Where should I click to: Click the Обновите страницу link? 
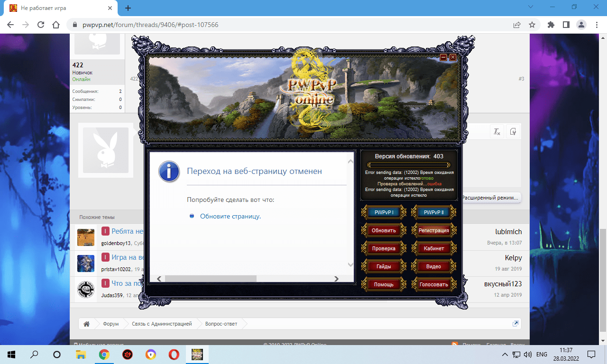[230, 216]
